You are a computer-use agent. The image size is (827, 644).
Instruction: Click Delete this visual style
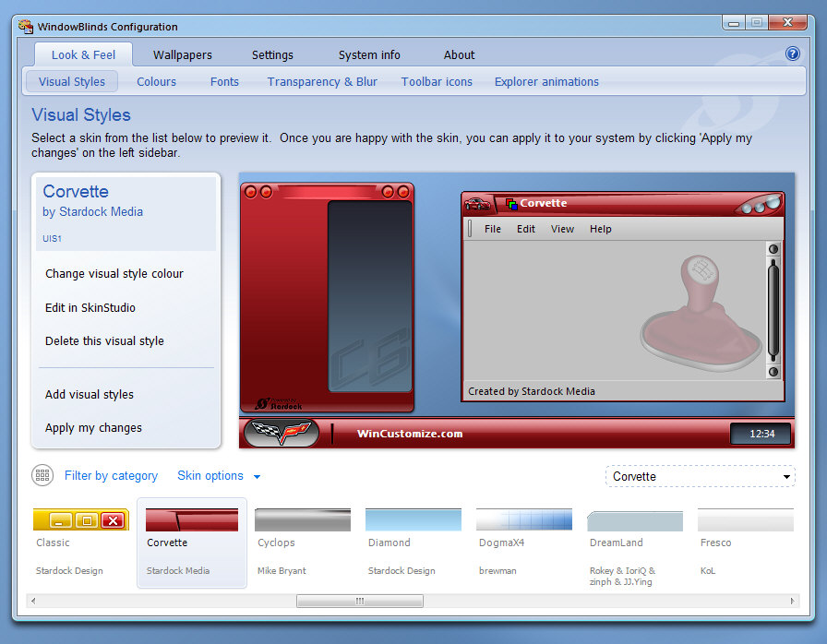point(104,341)
